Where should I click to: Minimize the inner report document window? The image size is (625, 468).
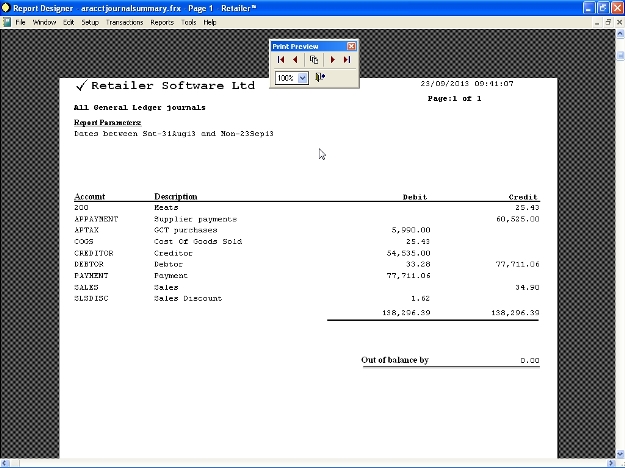coord(594,21)
